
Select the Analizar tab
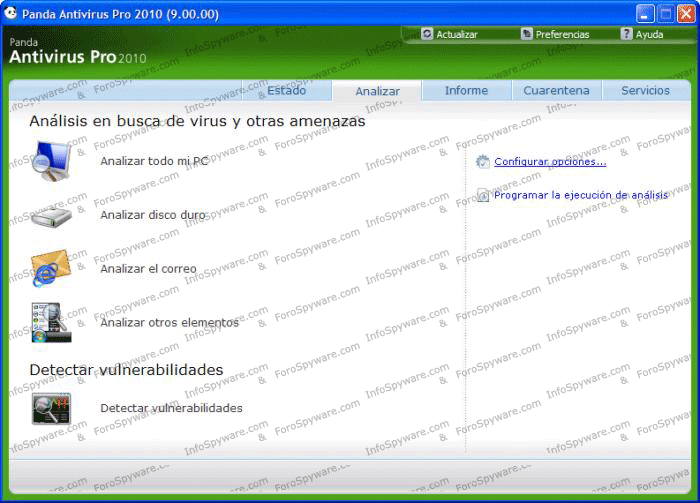pos(377,91)
